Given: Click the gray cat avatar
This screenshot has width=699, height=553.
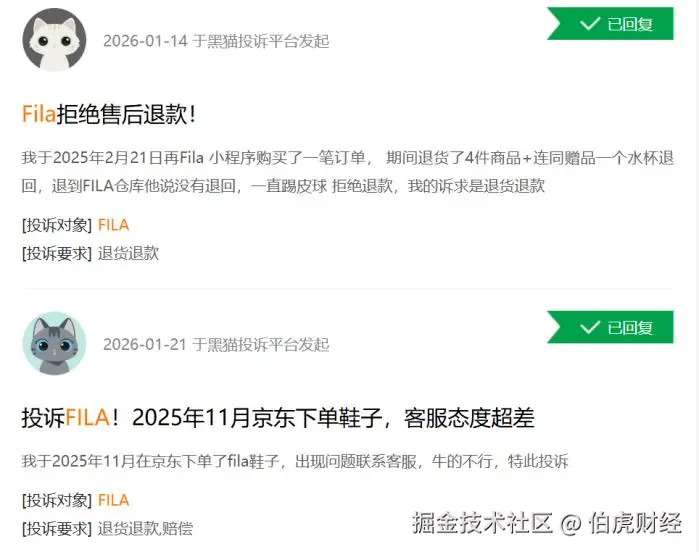Looking at the screenshot, I should pyautogui.click(x=54, y=343).
